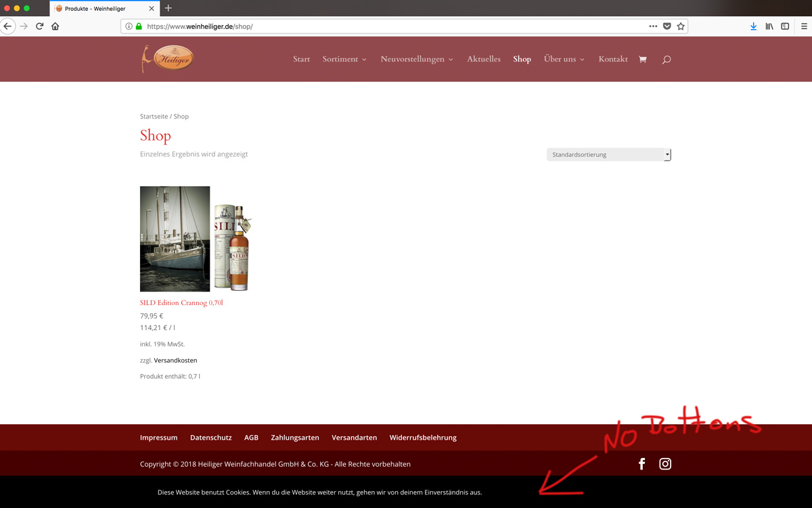
Task: Click the price text 79,95 €
Action: pyautogui.click(x=152, y=316)
